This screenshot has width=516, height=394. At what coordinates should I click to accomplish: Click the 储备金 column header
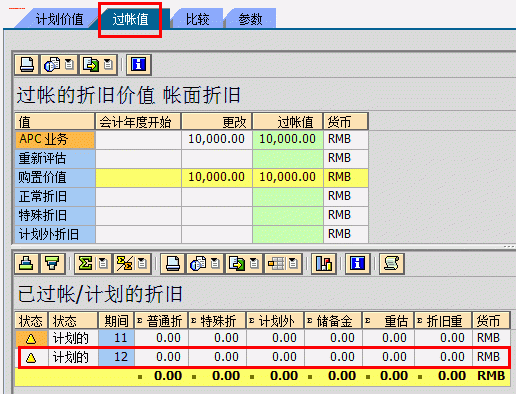333,321
